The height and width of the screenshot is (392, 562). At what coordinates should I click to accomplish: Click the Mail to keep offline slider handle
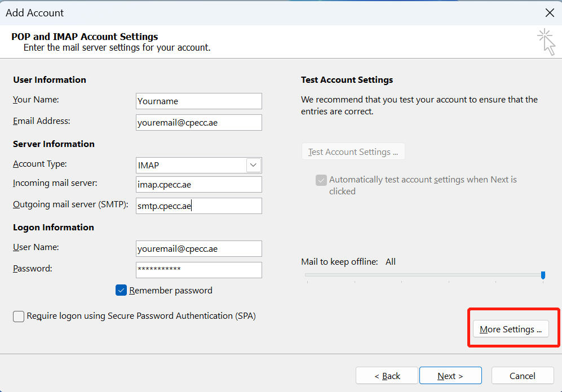pos(543,275)
